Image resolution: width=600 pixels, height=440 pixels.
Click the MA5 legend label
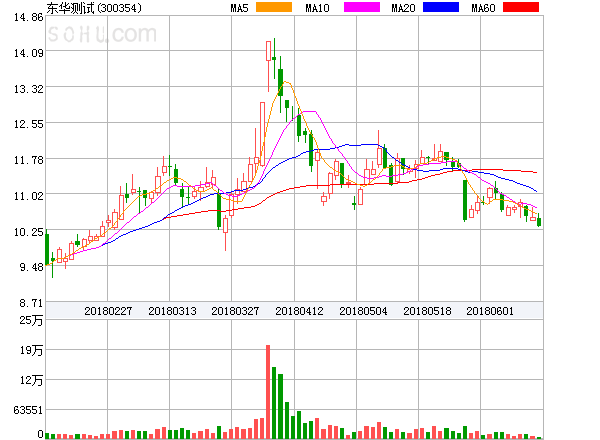pos(239,8)
